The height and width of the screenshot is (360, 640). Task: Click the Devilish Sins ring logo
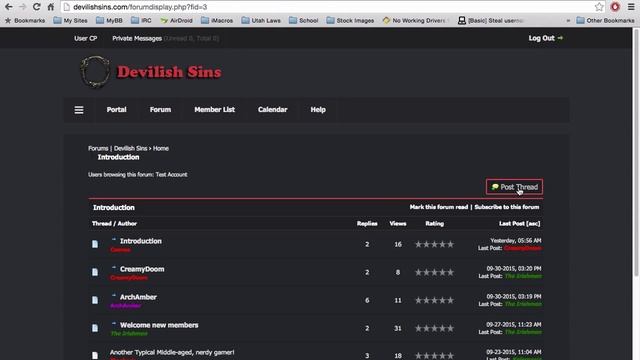[x=95, y=72]
